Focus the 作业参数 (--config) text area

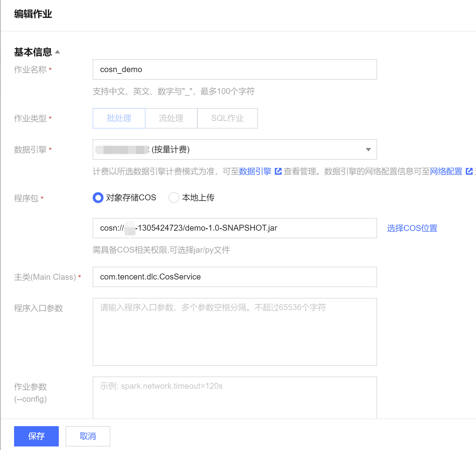[235, 397]
